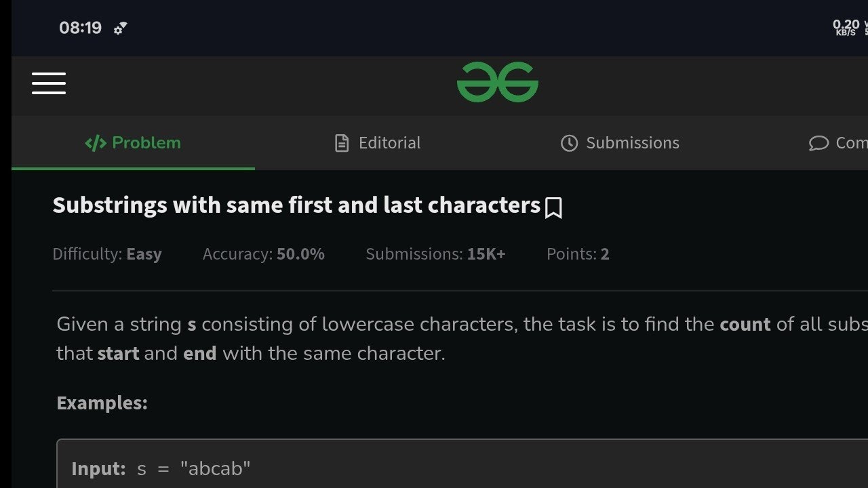Bookmark this problem with the bookmark icon
This screenshot has width=868, height=488.
[x=553, y=208]
